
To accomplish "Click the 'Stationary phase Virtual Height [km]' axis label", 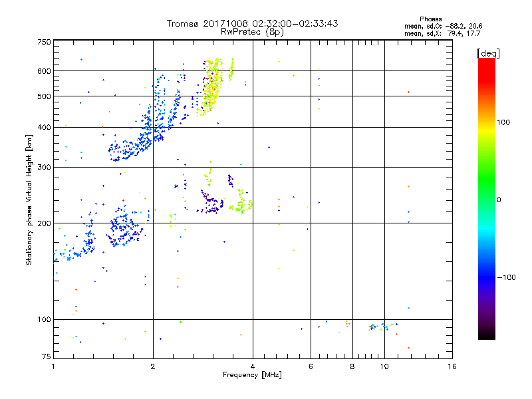I will point(29,200).
